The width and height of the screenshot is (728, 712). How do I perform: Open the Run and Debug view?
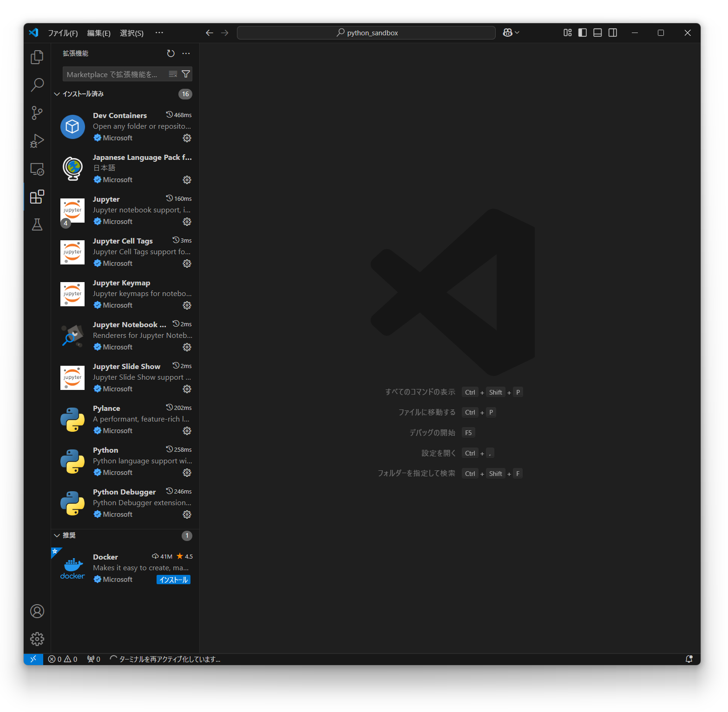(37, 140)
